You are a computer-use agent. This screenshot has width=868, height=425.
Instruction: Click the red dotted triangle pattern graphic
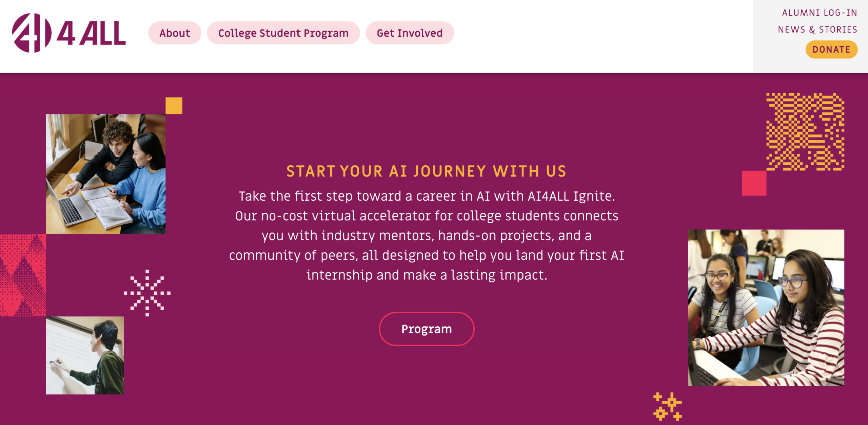tap(23, 275)
